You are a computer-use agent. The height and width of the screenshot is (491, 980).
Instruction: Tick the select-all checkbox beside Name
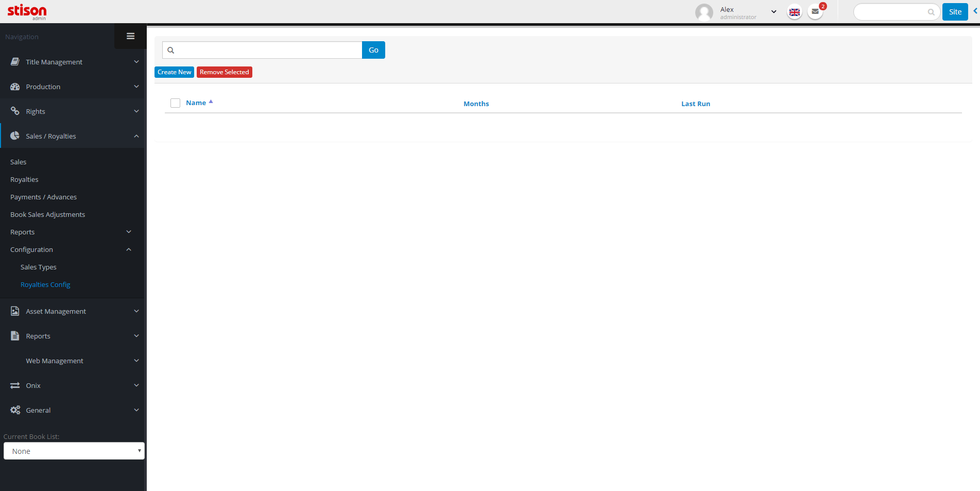click(175, 103)
